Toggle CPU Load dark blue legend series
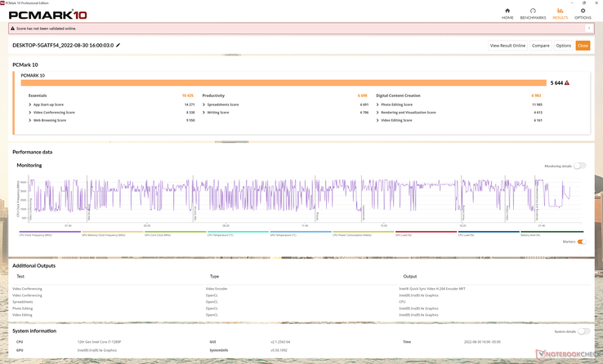603x364 pixels. 489,233
